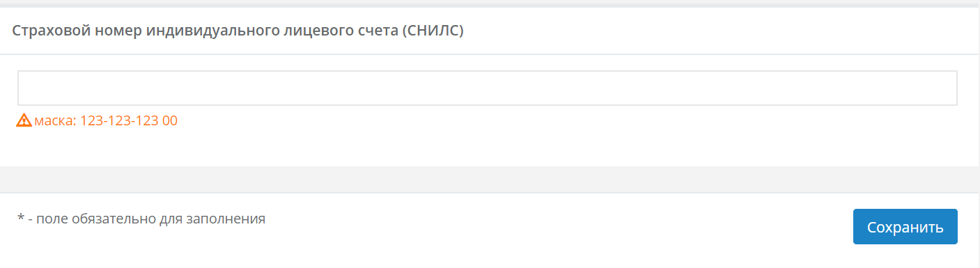
Task: Click the asterisk starting the footnote
Action: pyautogui.click(x=20, y=217)
